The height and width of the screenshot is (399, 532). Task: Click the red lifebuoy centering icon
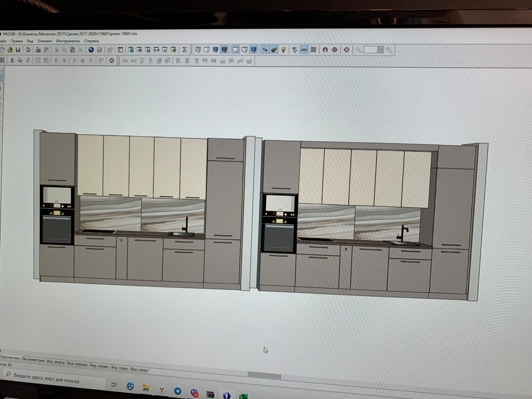(346, 50)
